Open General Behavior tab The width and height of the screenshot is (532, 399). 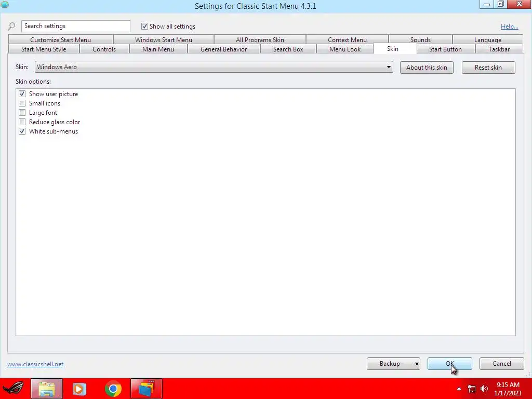[x=223, y=49]
